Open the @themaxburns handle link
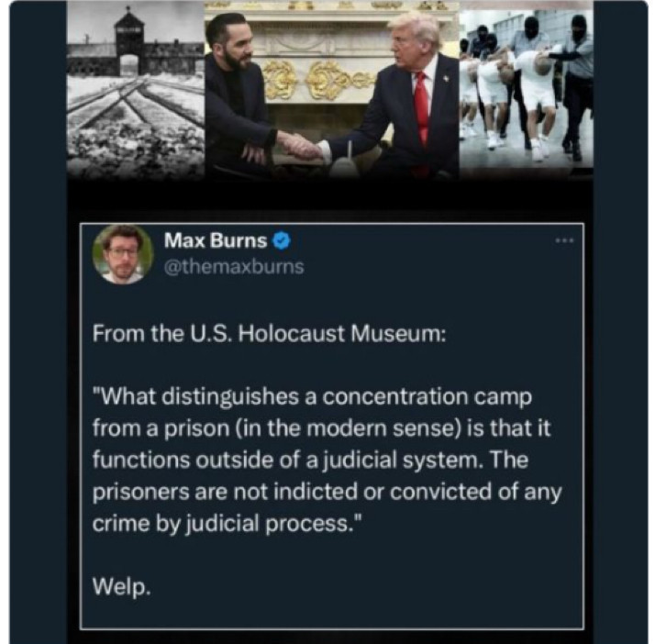 (234, 267)
